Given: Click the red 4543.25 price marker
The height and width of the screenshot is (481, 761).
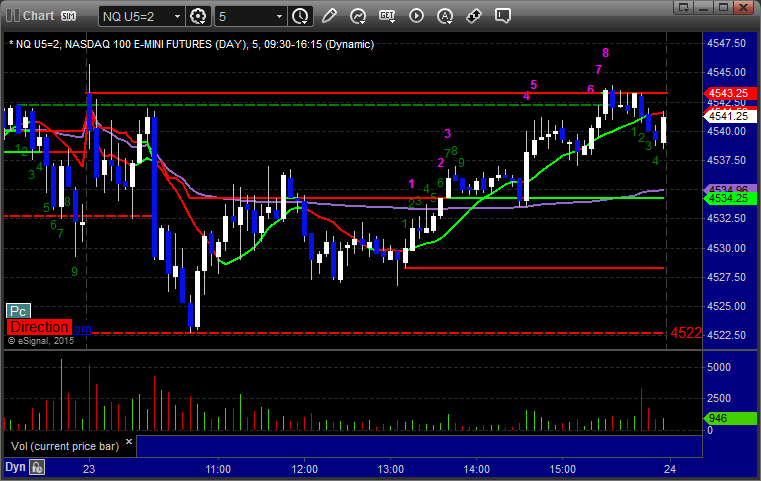Looking at the screenshot, I should pyautogui.click(x=729, y=93).
